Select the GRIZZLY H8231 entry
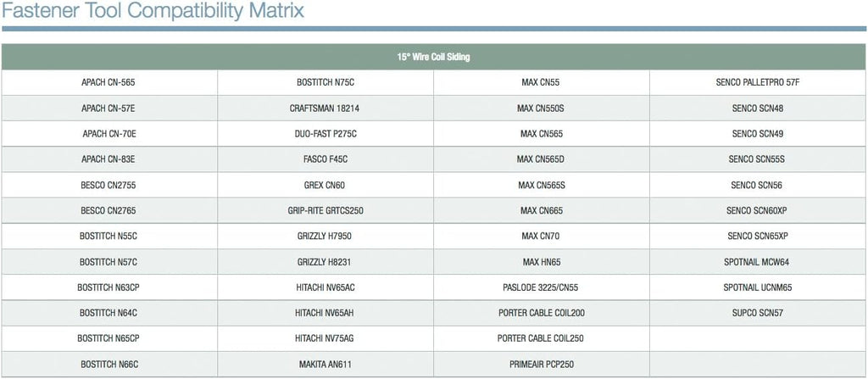Viewport: 868px width, 379px height. pos(325,262)
